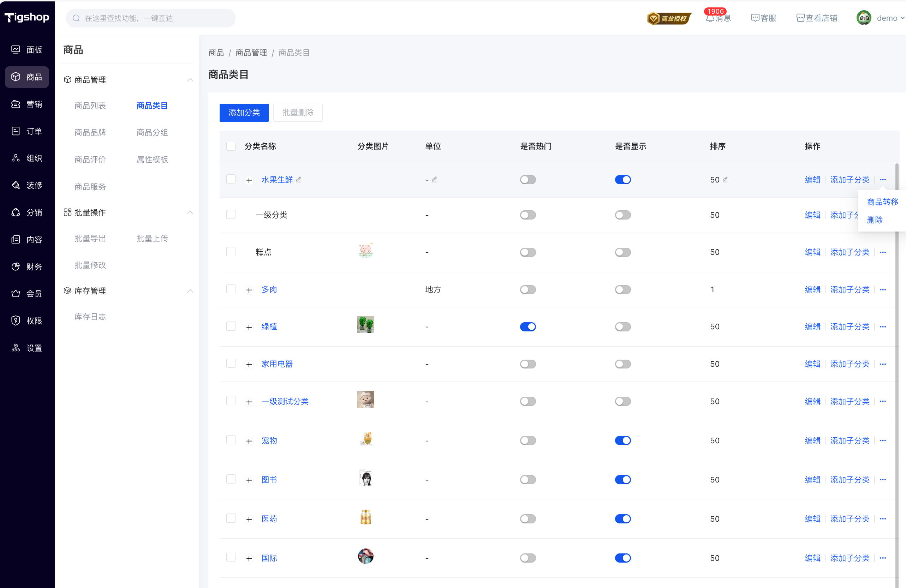Enable 是否热门 toggle for 多肉
The image size is (906, 588).
[527, 290]
